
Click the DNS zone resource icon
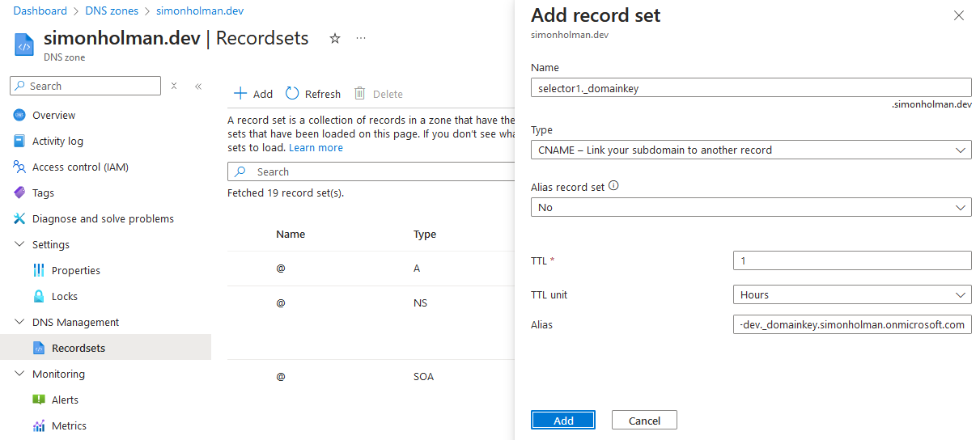24,44
